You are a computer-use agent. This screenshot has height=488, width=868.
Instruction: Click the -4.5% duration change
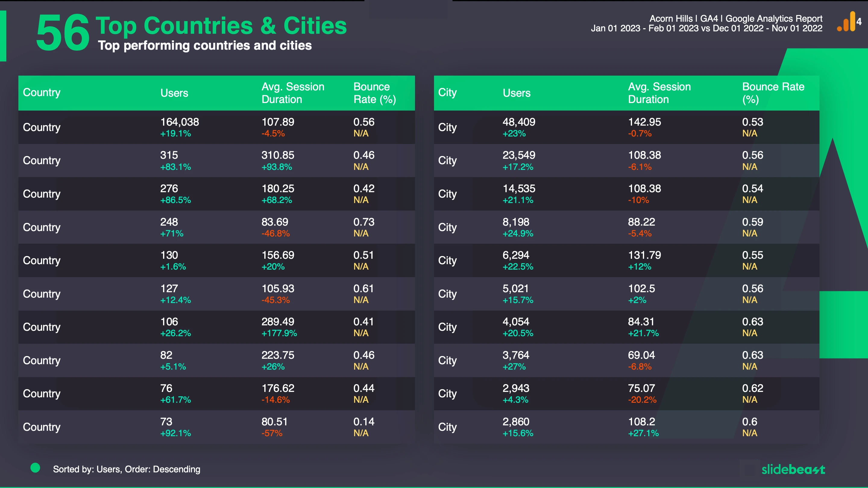click(x=273, y=134)
